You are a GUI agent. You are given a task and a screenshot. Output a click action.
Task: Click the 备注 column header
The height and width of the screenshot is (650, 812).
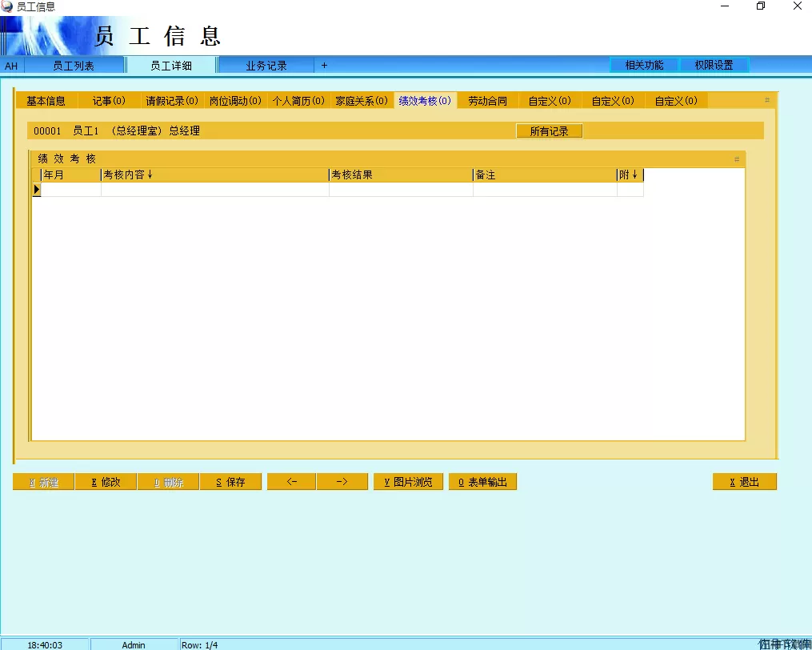[x=545, y=175]
